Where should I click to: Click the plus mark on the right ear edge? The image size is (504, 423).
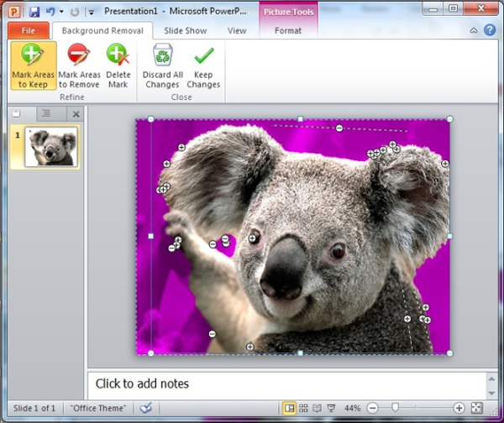pyautogui.click(x=444, y=164)
